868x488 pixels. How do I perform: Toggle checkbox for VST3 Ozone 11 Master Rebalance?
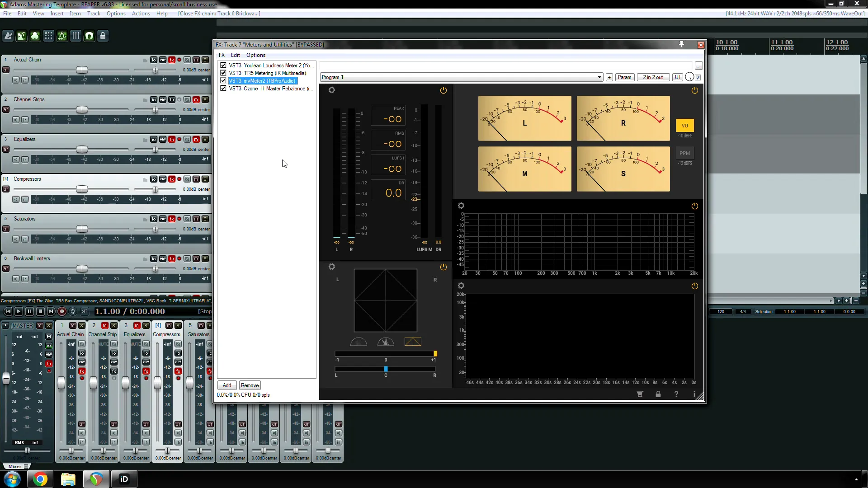point(223,89)
